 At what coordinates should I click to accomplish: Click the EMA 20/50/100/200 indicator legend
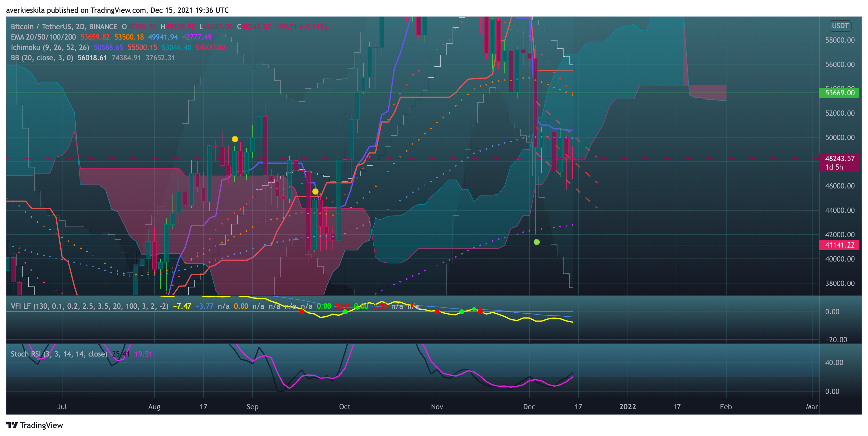[43, 37]
